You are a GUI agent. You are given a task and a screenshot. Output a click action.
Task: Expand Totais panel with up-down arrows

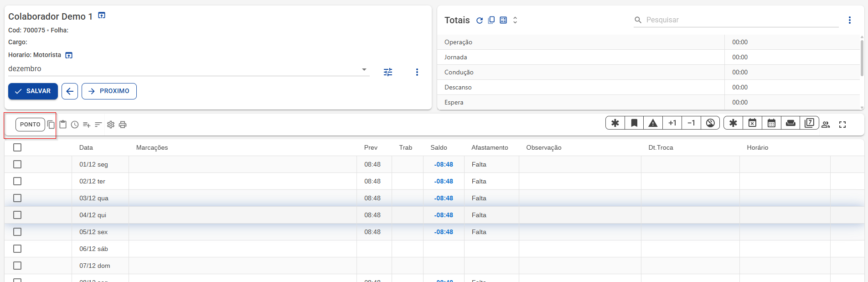tap(515, 20)
